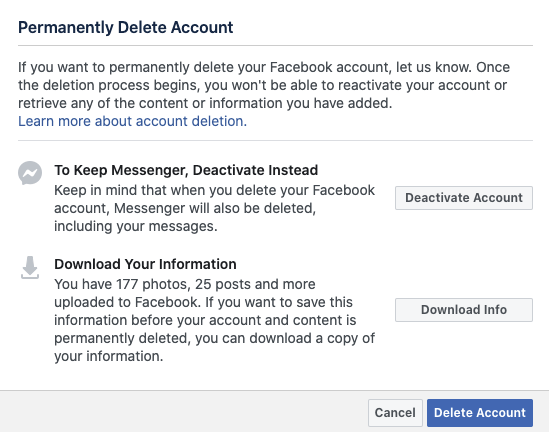Click divider line beneath the dialog title
Image resolution: width=549 pixels, height=432 pixels.
click(276, 45)
